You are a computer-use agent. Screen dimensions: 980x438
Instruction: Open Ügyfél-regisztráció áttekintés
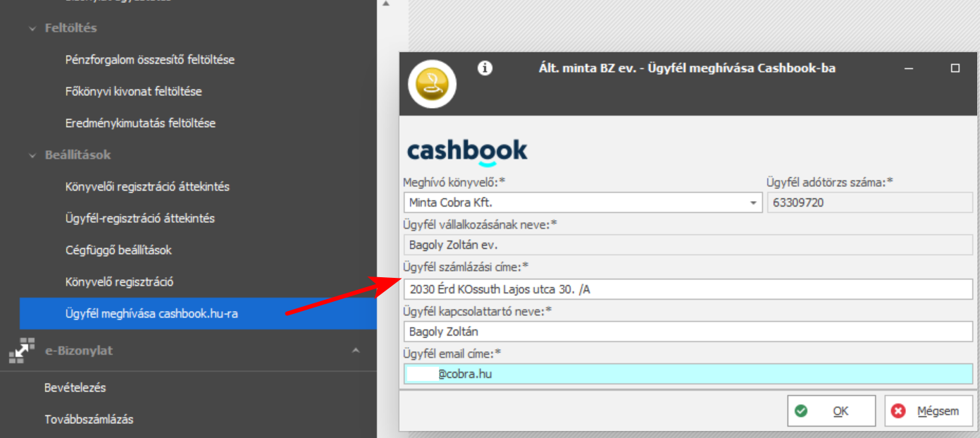(x=139, y=219)
